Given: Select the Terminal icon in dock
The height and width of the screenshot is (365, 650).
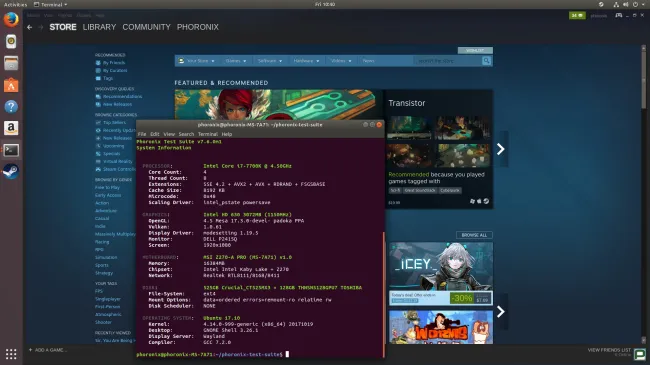Looking at the screenshot, I should coord(11,150).
